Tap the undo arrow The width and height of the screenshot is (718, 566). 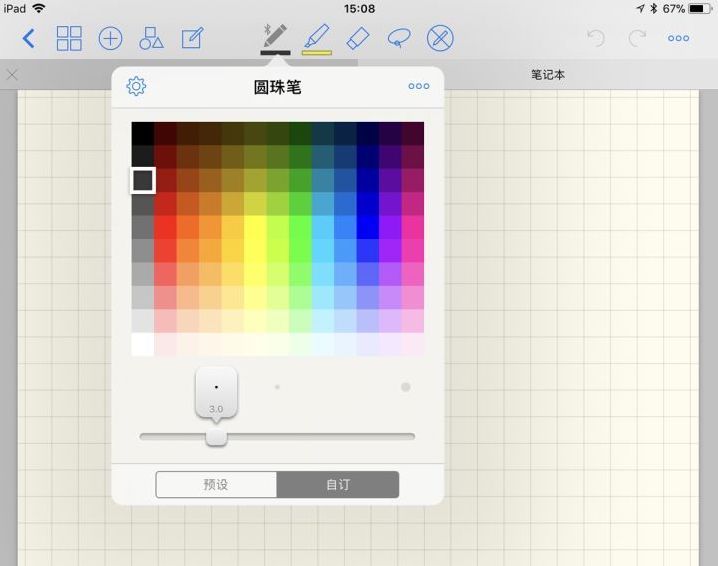(x=596, y=38)
